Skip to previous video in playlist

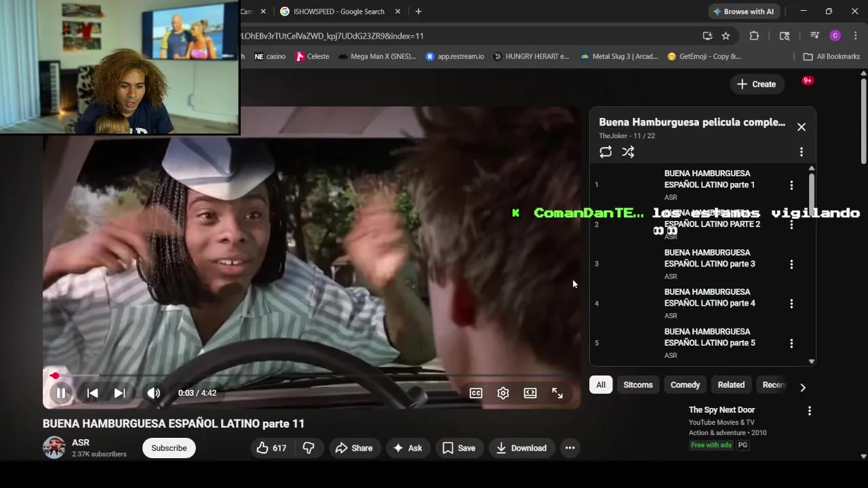pos(92,393)
